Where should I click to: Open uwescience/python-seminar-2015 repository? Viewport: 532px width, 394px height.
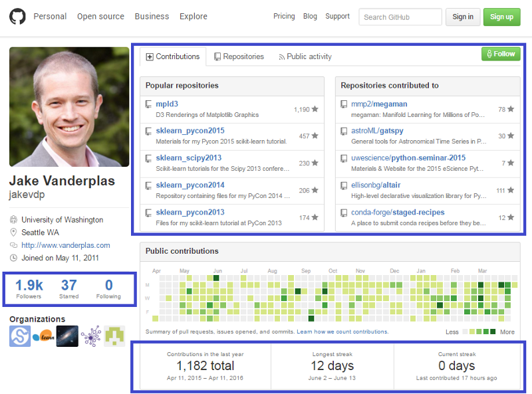(x=408, y=157)
